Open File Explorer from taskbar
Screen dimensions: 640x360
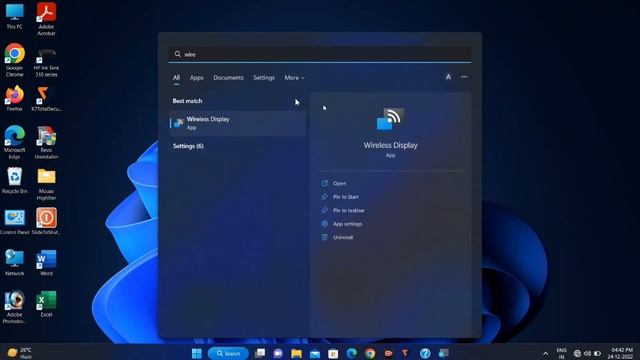click(x=297, y=353)
